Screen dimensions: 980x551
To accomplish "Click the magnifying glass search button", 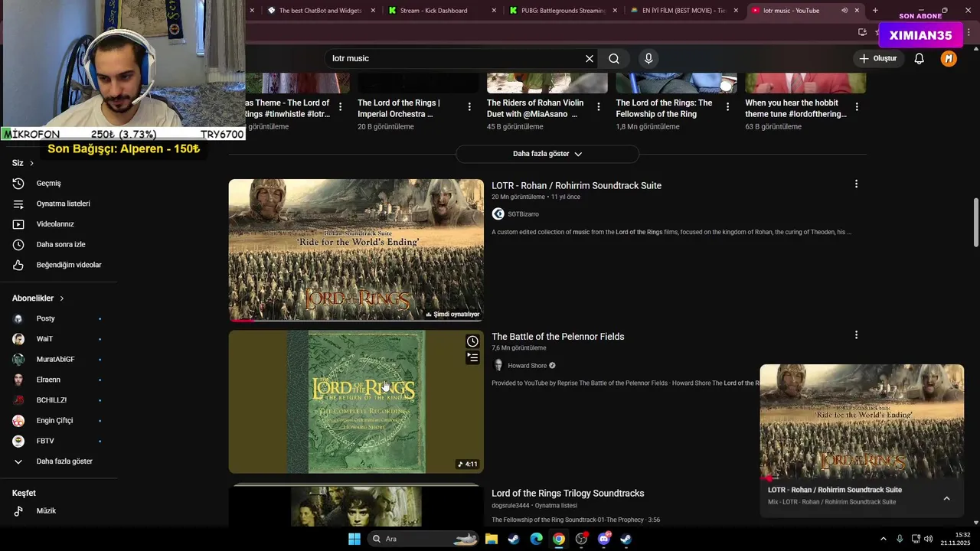I will 614,58.
